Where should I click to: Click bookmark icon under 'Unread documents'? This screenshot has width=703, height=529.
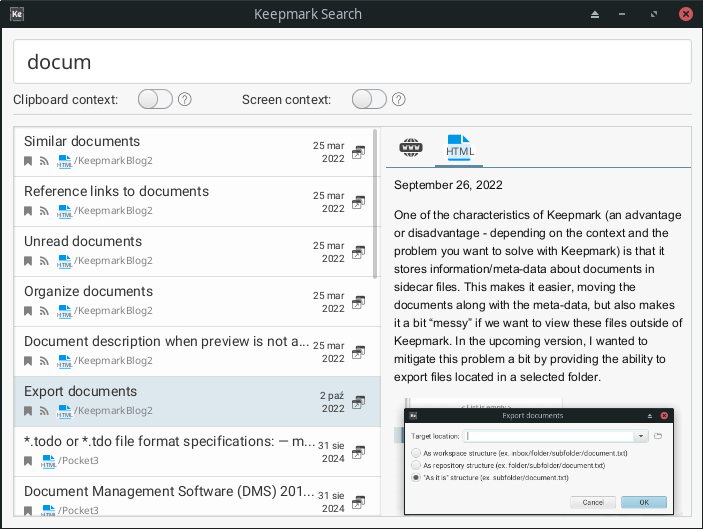[x=28, y=261]
